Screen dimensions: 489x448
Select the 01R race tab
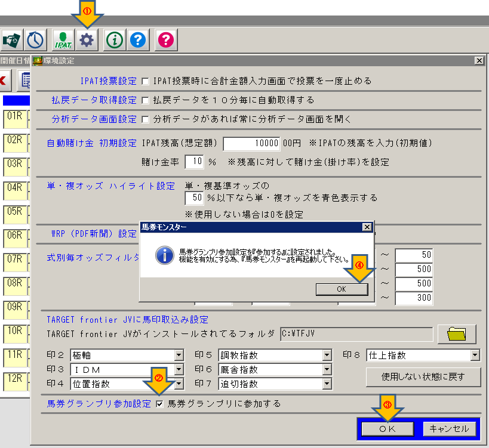pyautogui.click(x=15, y=119)
